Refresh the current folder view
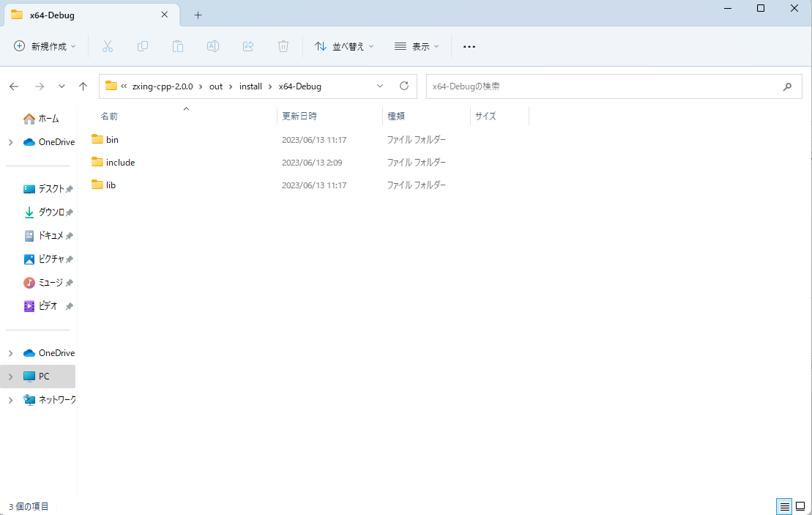The height and width of the screenshot is (515, 812). [x=403, y=86]
